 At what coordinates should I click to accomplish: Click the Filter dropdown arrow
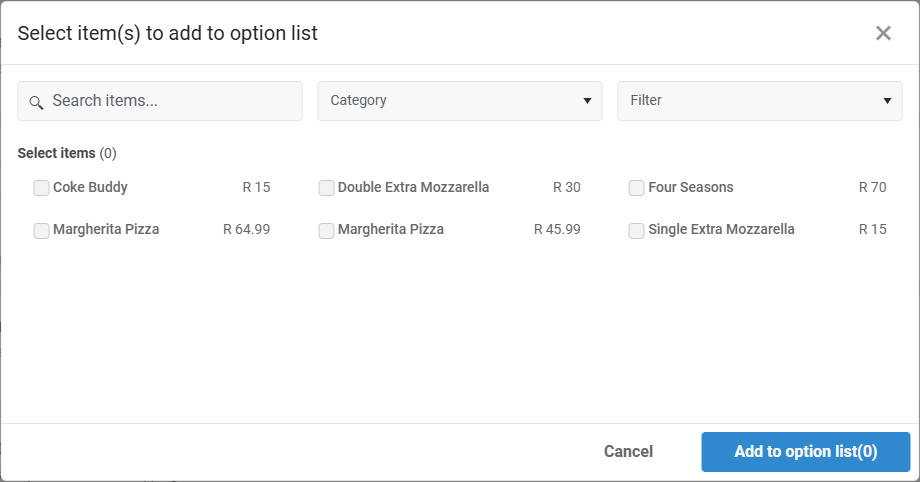(887, 101)
